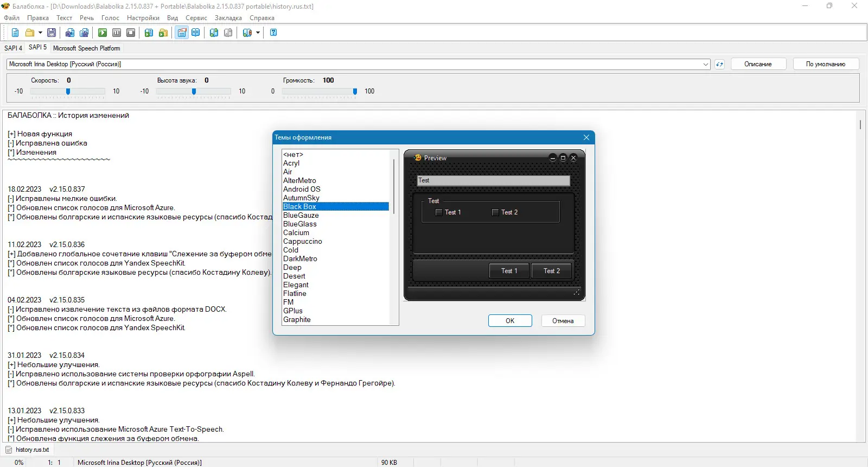This screenshot has width=868, height=467.
Task: Open the Настройки menu
Action: click(x=143, y=18)
